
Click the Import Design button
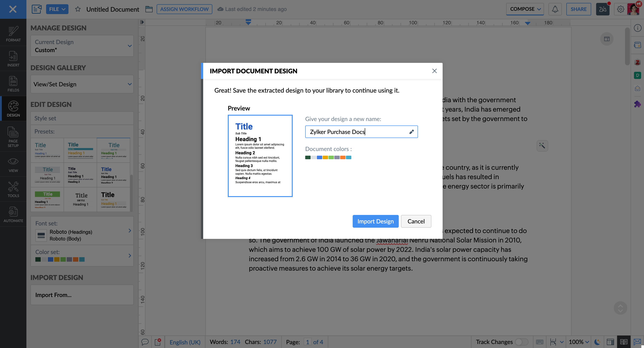375,221
